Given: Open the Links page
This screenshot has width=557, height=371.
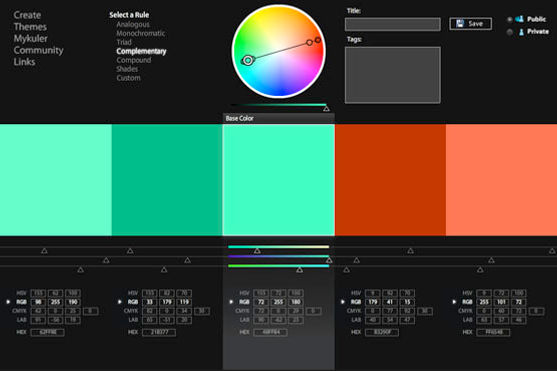Looking at the screenshot, I should (x=25, y=62).
